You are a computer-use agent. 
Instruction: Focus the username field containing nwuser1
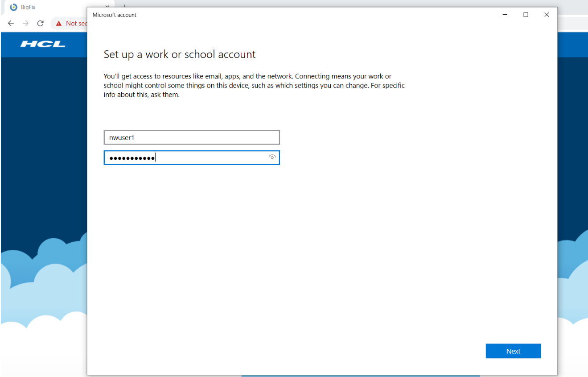coord(192,137)
